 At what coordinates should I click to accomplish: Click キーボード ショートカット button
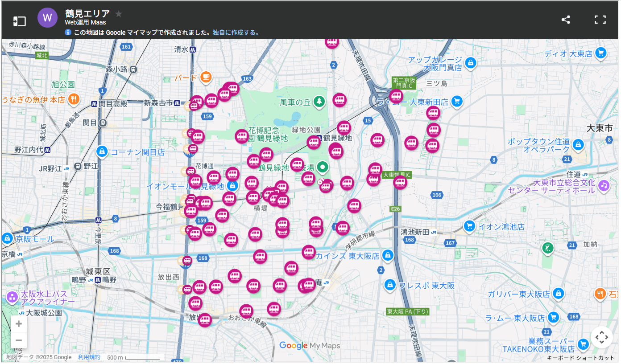(x=581, y=358)
